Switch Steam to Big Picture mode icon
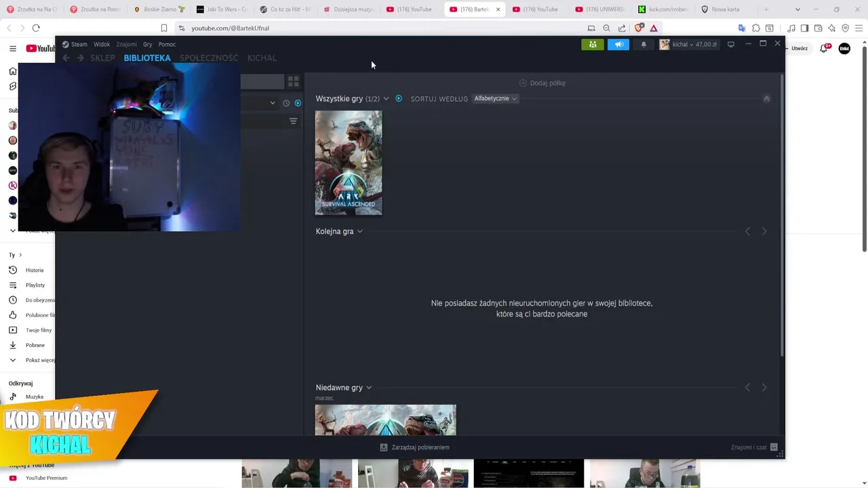Viewport: 868px width, 488px height. [x=731, y=44]
